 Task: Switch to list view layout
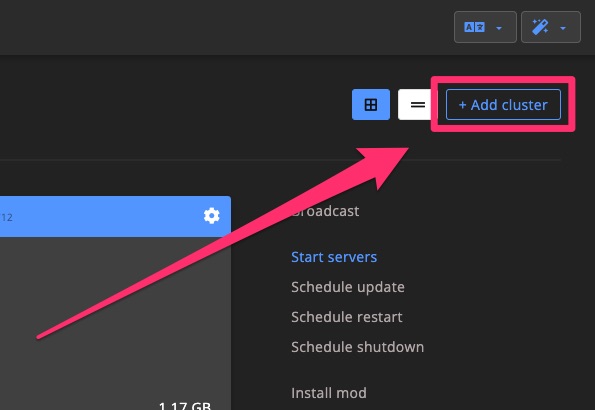417,104
